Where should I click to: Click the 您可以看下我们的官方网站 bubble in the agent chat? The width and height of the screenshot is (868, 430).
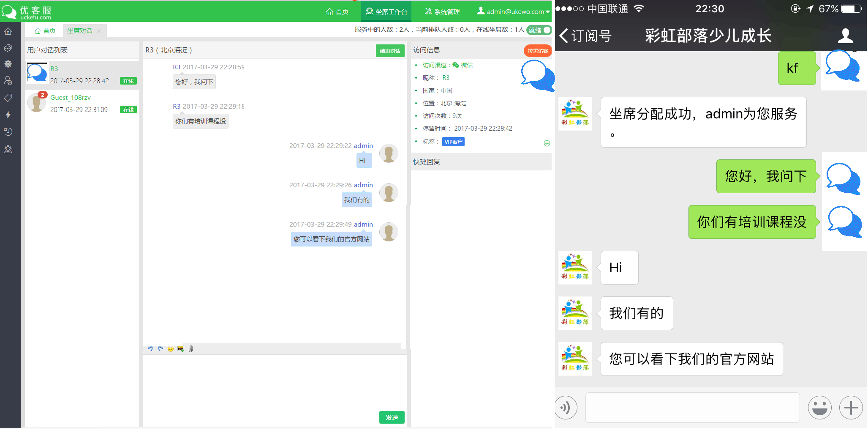(x=332, y=239)
